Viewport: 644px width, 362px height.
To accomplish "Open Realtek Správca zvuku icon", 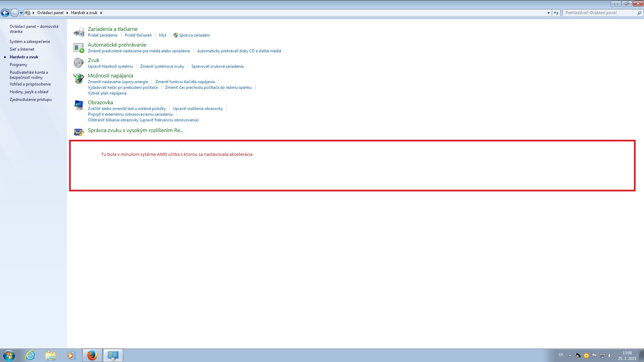I will tap(79, 132).
